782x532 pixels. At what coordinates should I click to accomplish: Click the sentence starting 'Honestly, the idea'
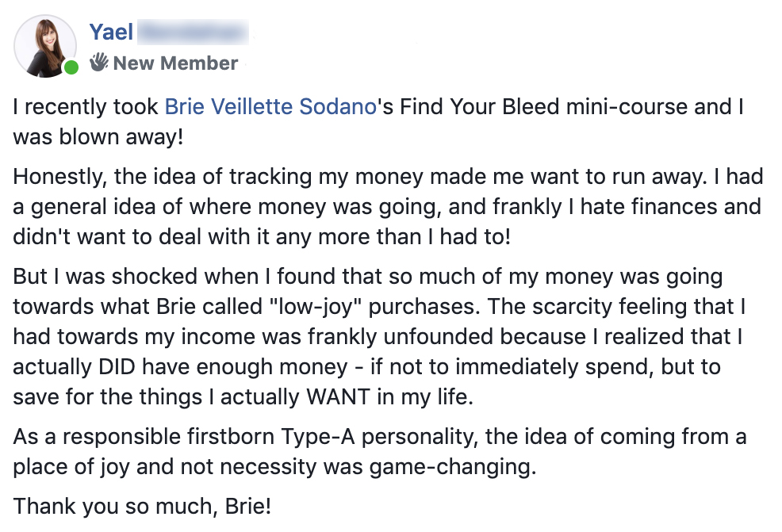pos(359,177)
